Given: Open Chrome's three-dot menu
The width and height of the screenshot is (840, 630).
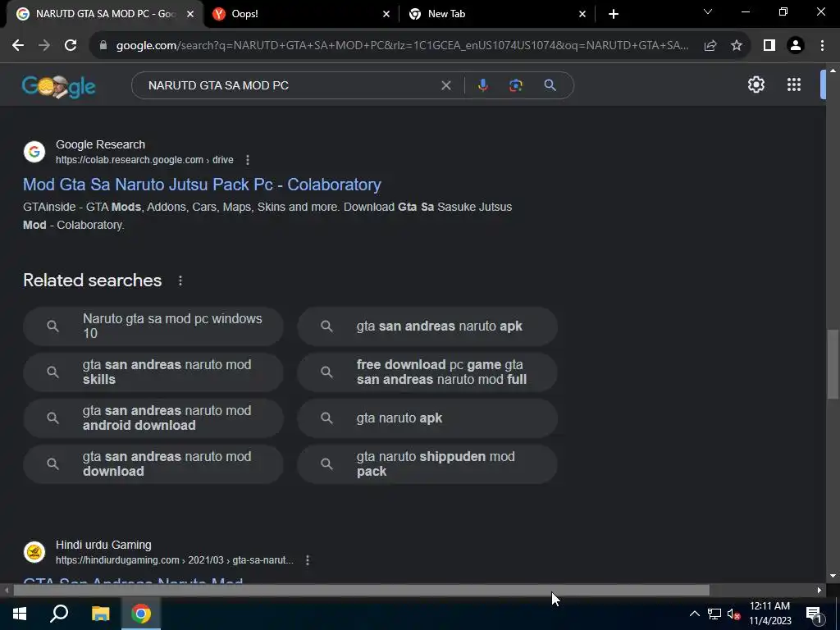Looking at the screenshot, I should click(x=822, y=46).
